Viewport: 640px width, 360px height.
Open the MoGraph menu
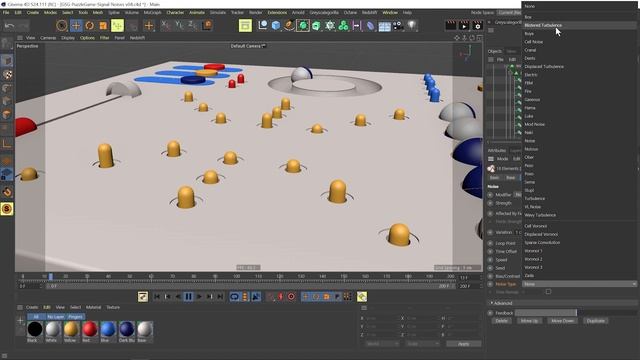pyautogui.click(x=153, y=13)
